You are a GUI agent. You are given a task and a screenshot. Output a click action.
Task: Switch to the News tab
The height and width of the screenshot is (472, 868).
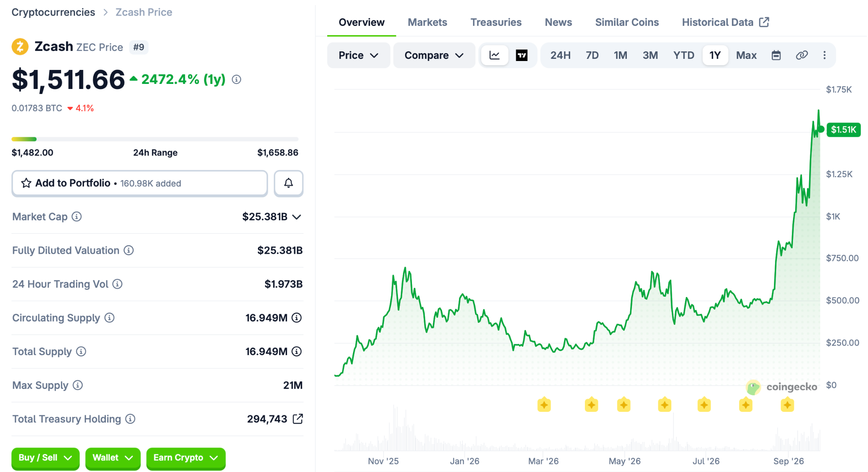558,22
